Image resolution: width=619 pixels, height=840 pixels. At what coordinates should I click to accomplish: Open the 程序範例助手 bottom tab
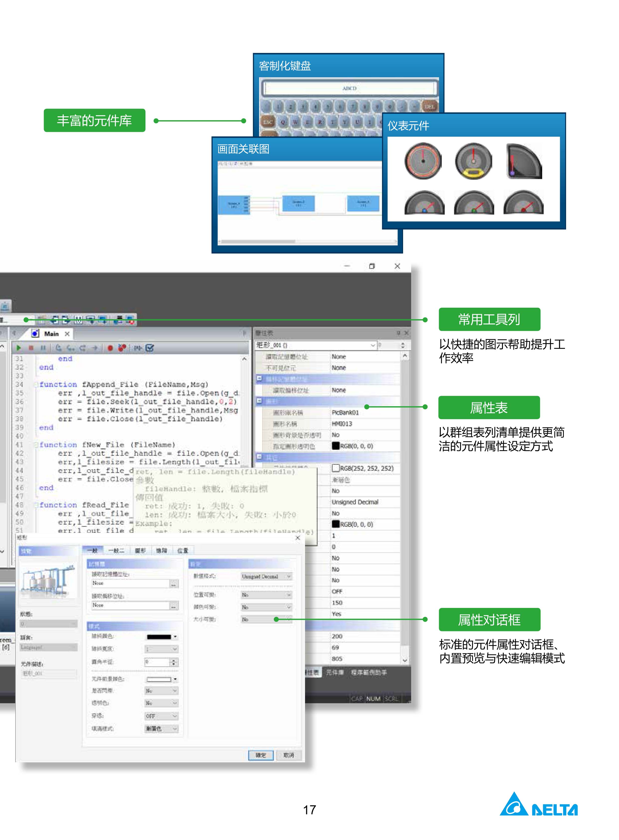point(369,673)
